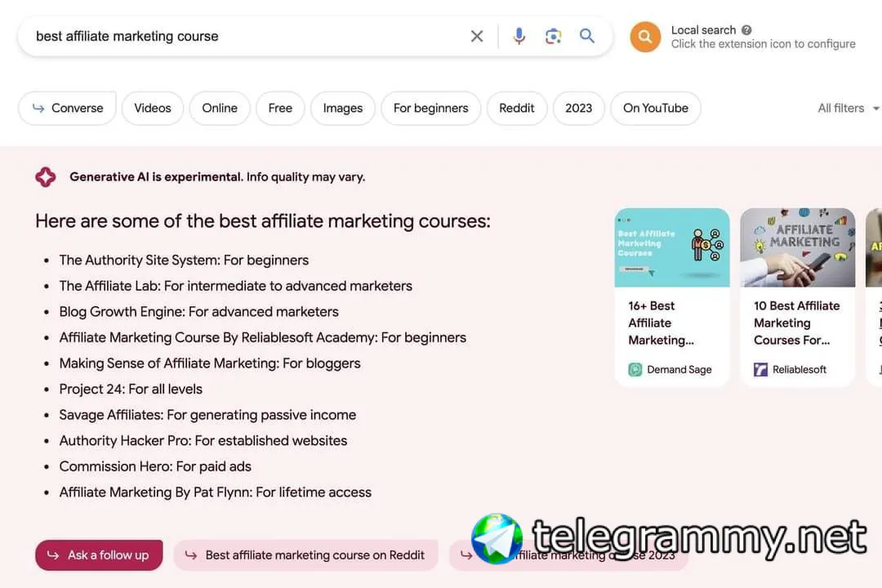The width and height of the screenshot is (882, 588).
Task: Click the Demand Sage source label
Action: [679, 370]
